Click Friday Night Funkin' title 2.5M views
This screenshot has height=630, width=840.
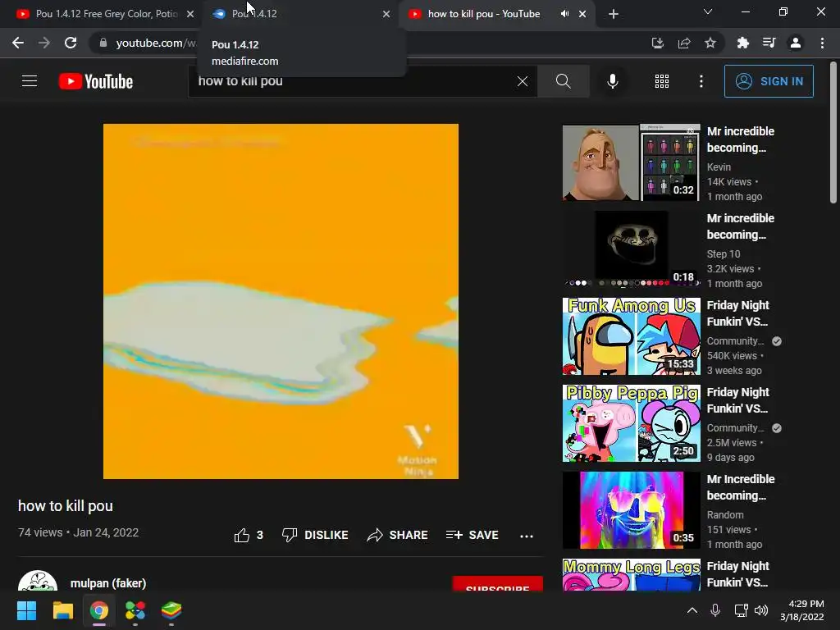coord(737,400)
